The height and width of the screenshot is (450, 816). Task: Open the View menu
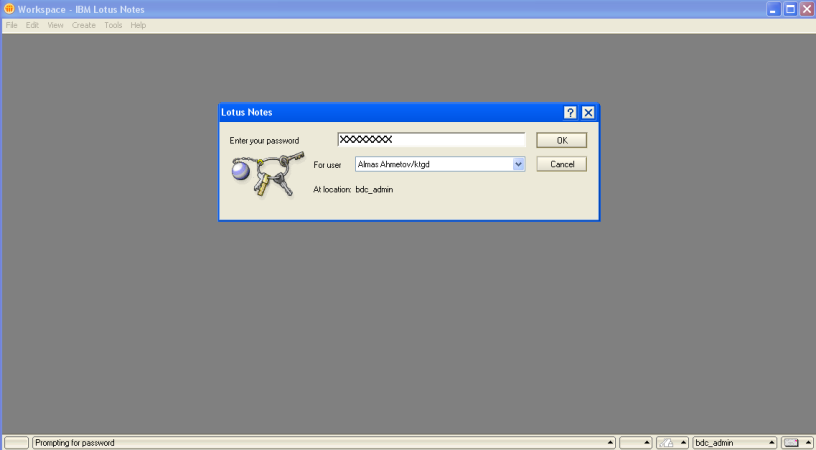[x=55, y=25]
